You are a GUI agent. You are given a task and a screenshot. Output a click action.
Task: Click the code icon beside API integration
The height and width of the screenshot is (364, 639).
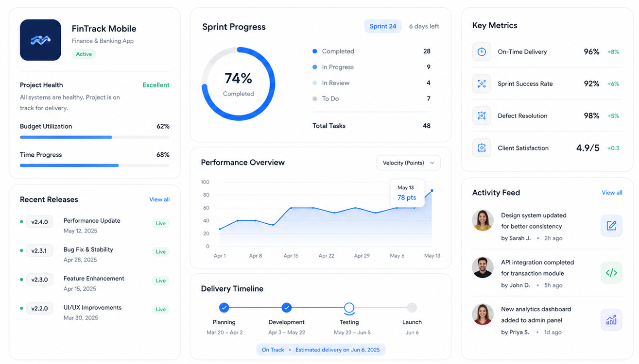pos(611,273)
